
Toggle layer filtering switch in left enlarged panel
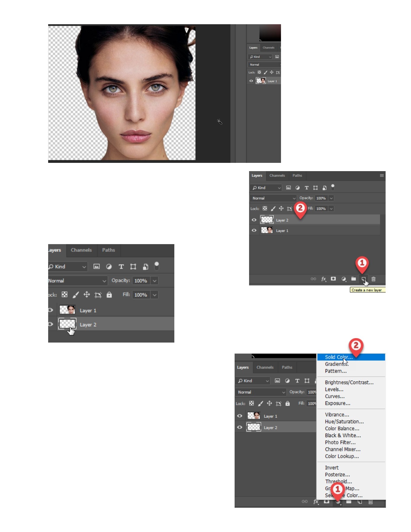coord(157,266)
